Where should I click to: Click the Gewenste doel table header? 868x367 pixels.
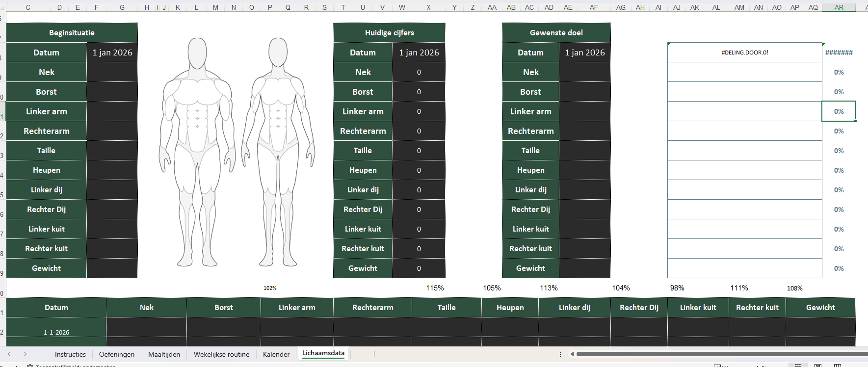[x=556, y=32]
